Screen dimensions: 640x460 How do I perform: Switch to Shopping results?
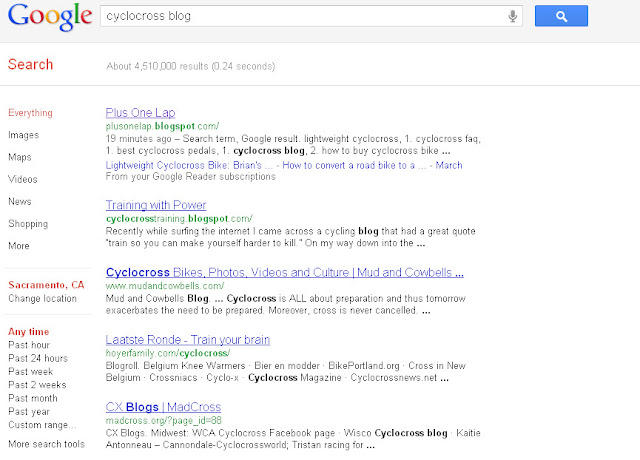(28, 224)
